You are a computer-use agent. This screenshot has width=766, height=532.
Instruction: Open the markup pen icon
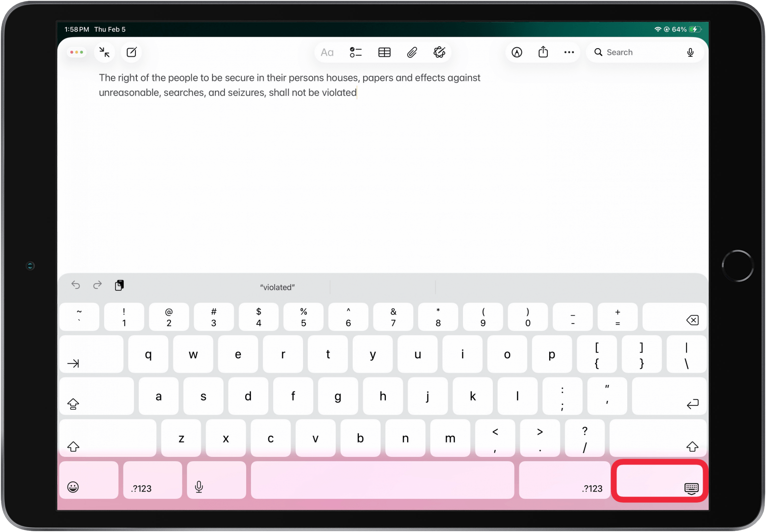point(517,52)
